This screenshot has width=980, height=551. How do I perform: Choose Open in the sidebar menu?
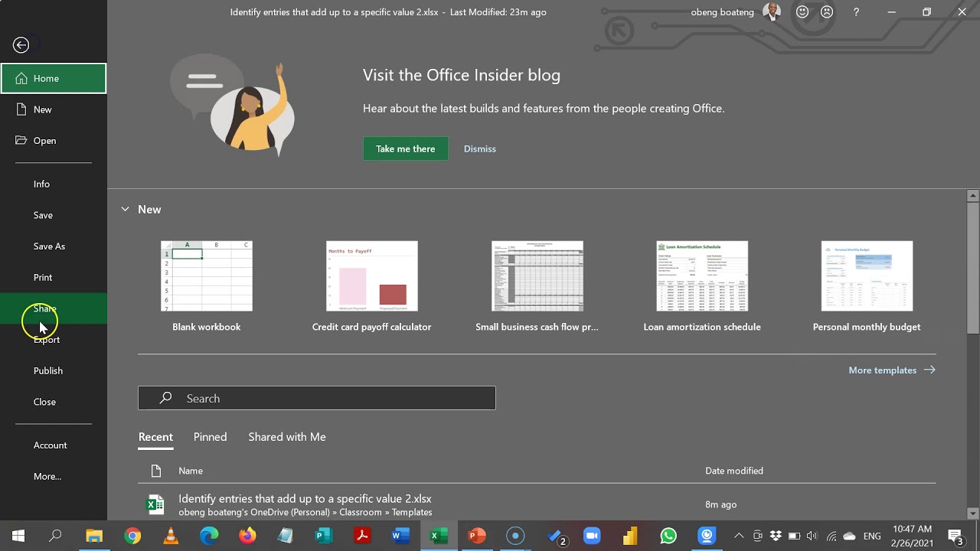54,141
